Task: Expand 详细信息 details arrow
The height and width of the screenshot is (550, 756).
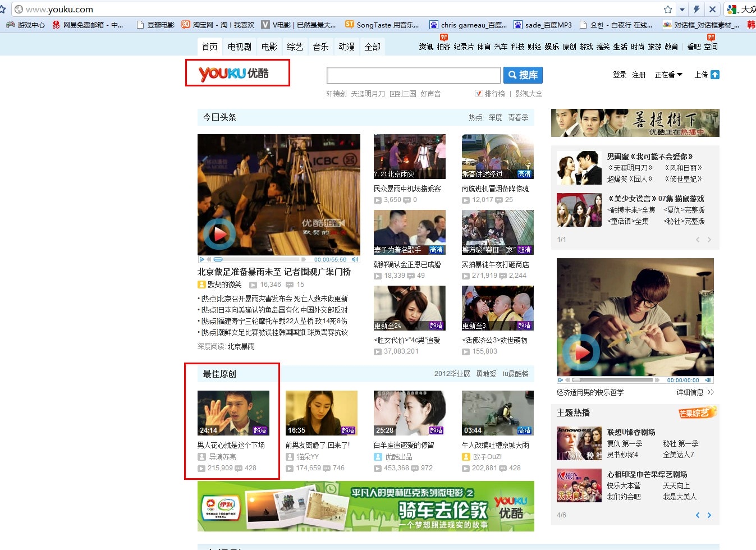Action: (x=711, y=392)
